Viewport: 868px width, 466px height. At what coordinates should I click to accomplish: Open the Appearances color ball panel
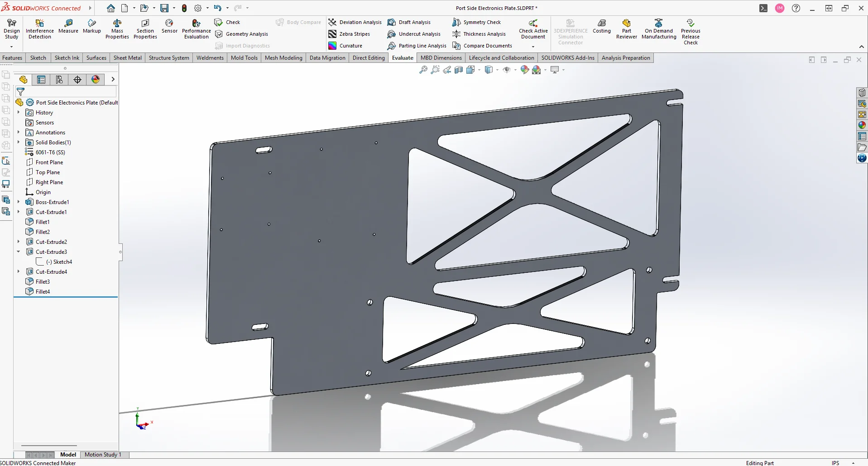click(862, 125)
